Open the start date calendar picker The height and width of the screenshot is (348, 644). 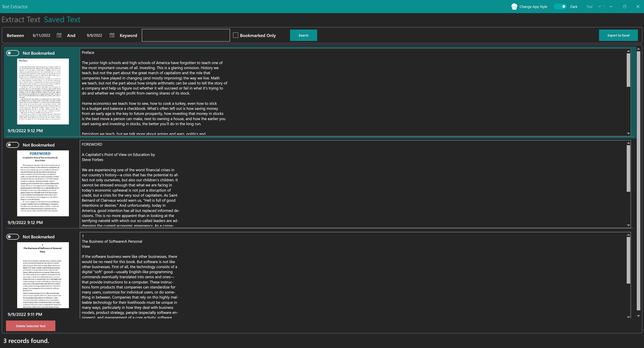[59, 35]
